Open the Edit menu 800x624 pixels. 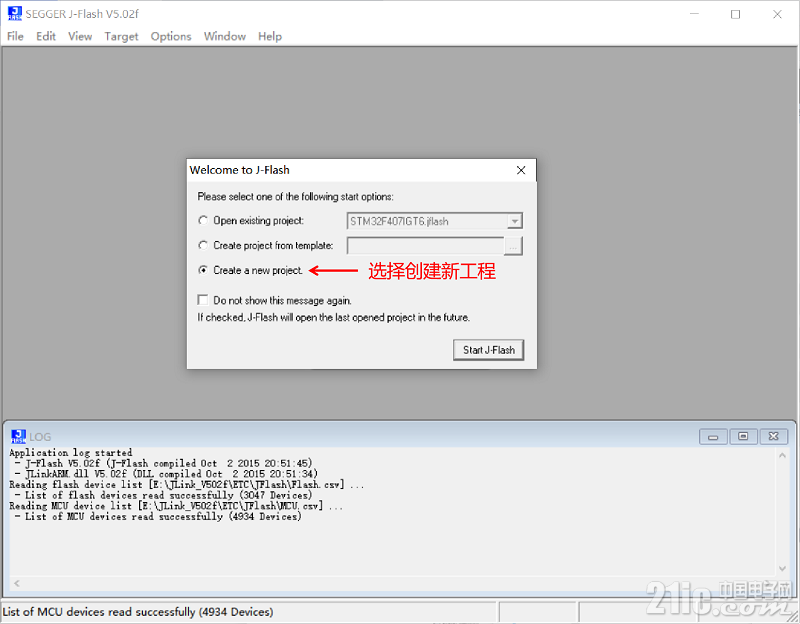(x=45, y=36)
